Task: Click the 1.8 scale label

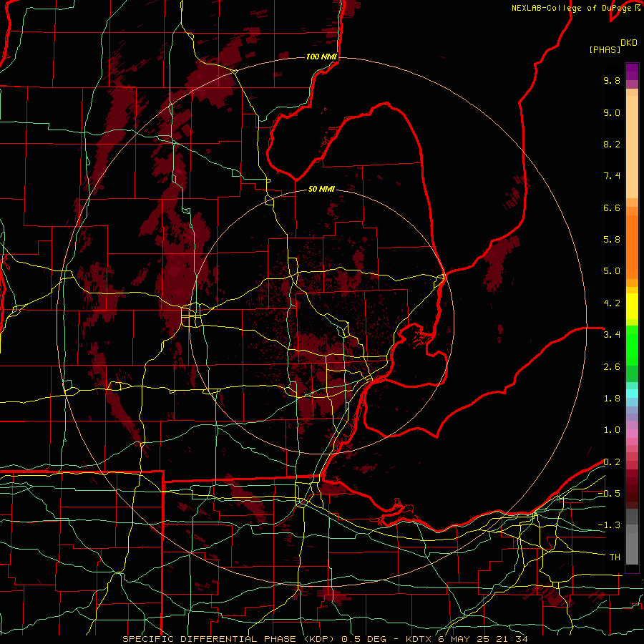Action: 612,399
